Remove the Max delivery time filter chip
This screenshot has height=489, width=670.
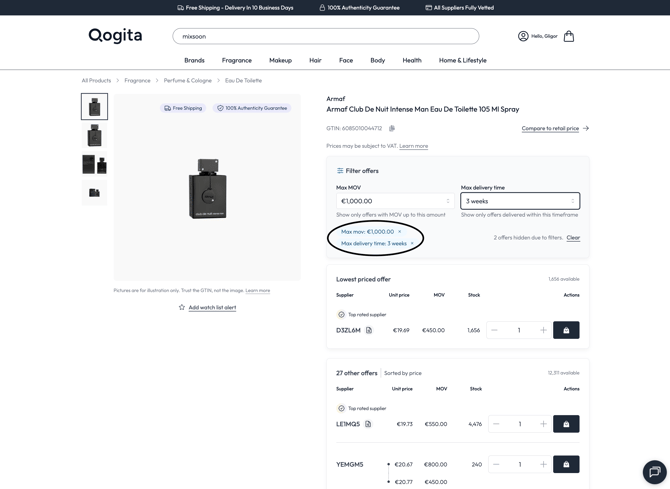tap(412, 244)
